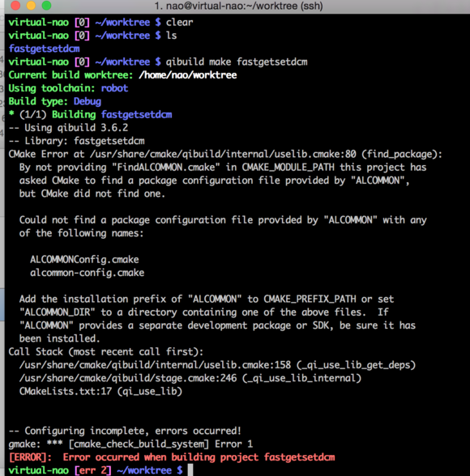This screenshot has height=476, width=470.
Task: Click the CMake Error uselib.cmake:80 line
Action: click(x=225, y=154)
